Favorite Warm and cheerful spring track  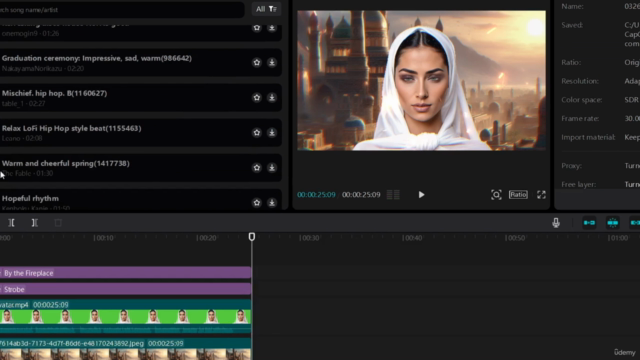257,168
